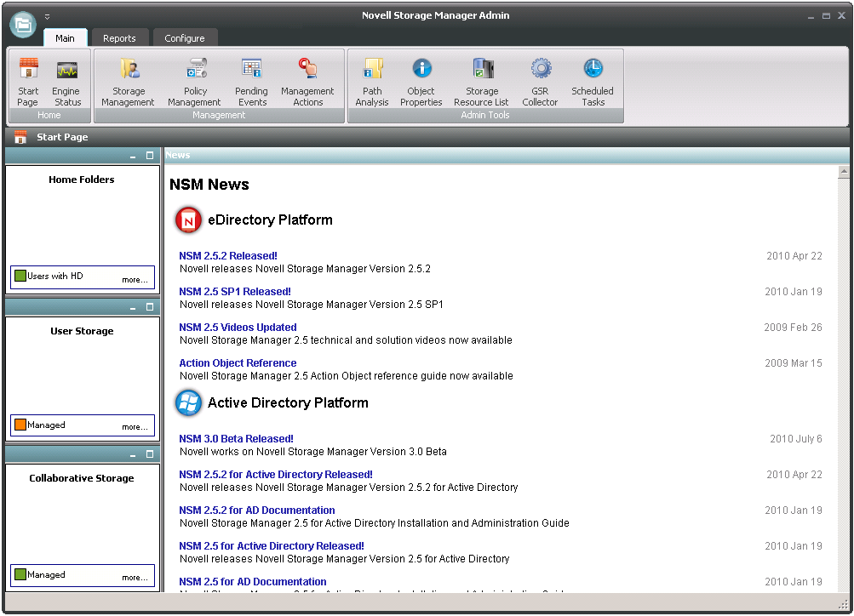Click the news scrollbar up arrow
Screen dimensions: 854x616
point(844,172)
